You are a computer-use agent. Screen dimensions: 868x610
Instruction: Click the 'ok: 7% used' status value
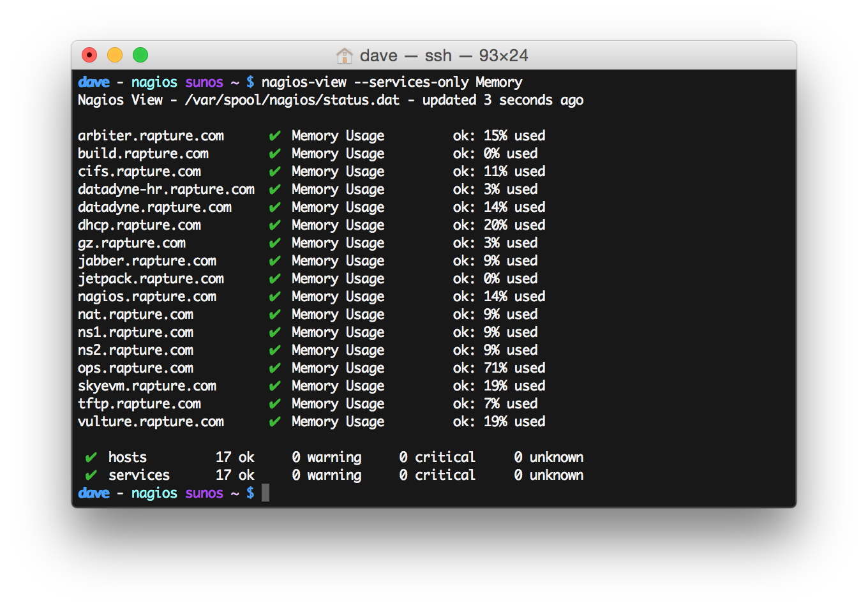(x=495, y=404)
